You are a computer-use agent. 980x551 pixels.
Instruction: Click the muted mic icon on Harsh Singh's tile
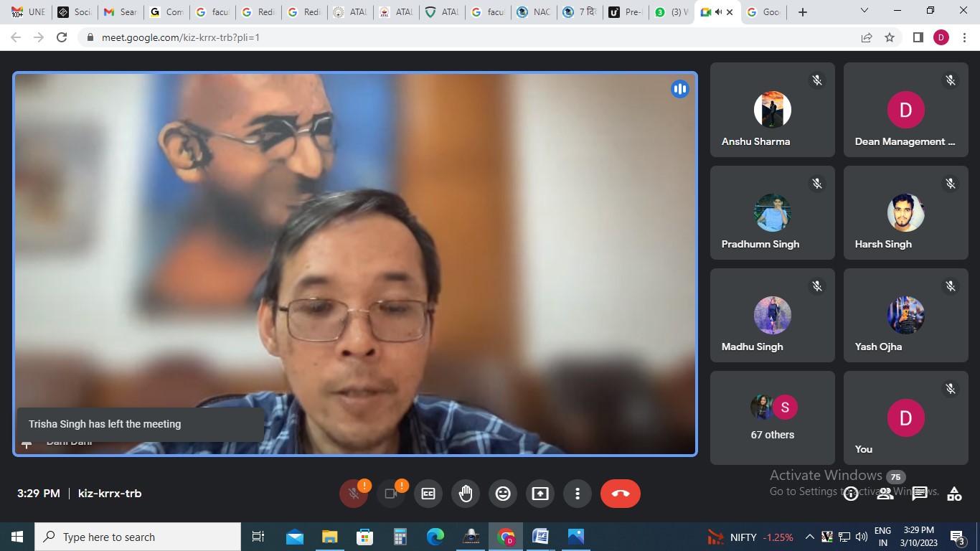click(x=951, y=184)
